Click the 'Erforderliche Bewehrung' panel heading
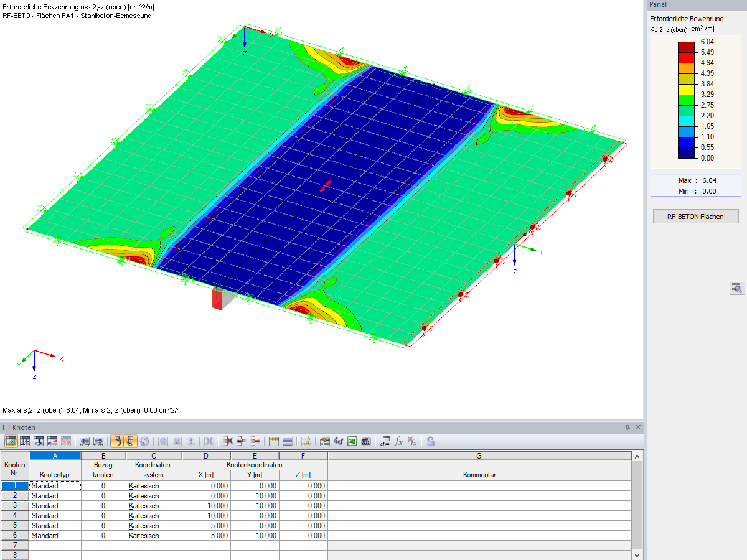 click(687, 19)
